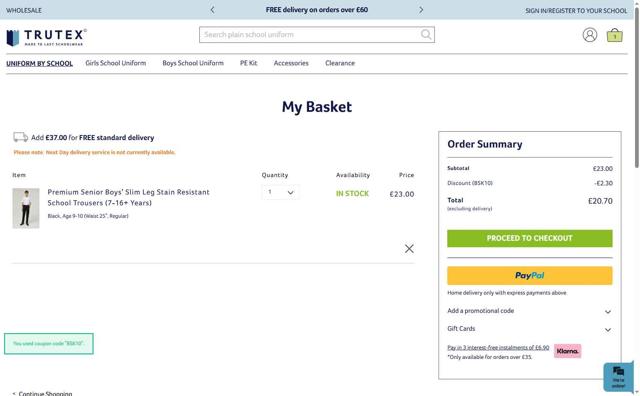Click the coupon code BSK10 notification
The height and width of the screenshot is (396, 640).
coord(49,343)
